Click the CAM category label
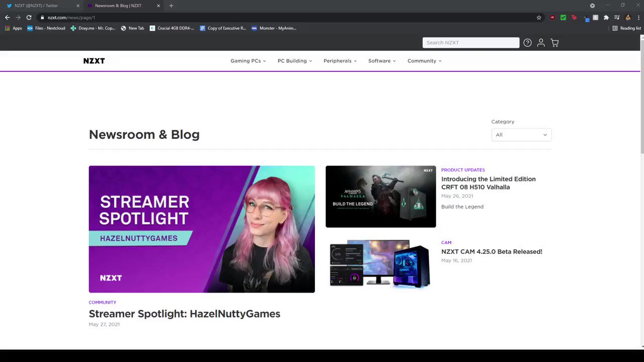The image size is (644, 362). coord(446,242)
